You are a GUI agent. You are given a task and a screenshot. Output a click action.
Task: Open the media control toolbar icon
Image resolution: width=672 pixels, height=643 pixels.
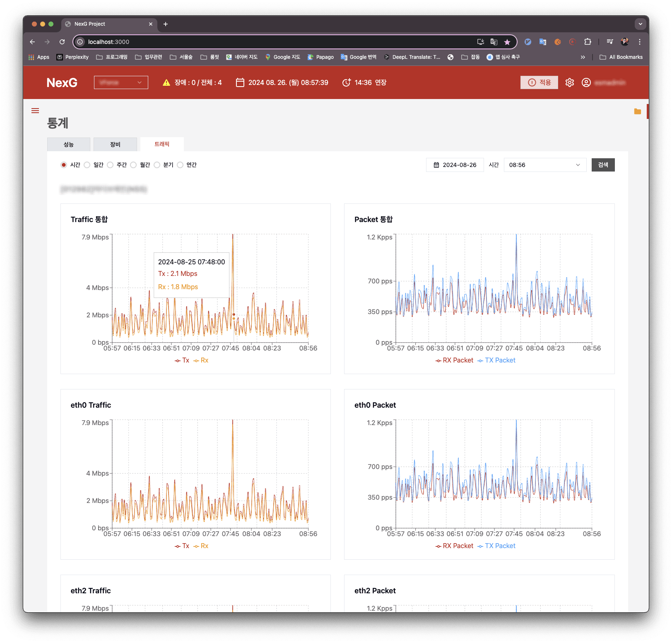(x=610, y=42)
